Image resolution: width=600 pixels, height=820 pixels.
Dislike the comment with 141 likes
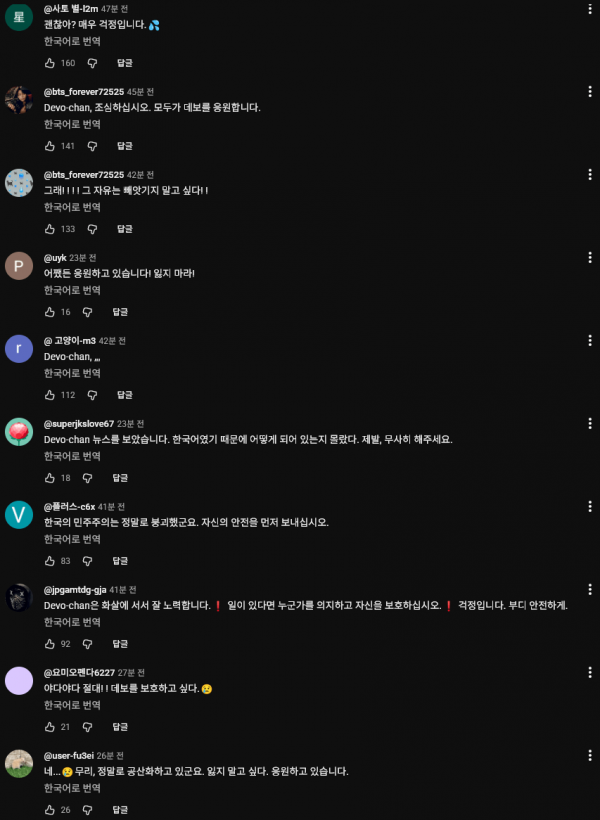tap(92, 146)
